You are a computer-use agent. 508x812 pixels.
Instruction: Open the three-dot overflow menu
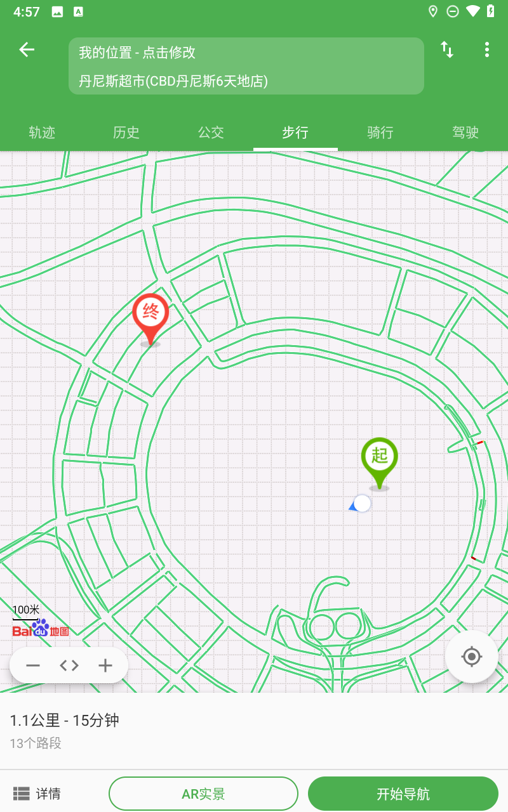point(486,49)
